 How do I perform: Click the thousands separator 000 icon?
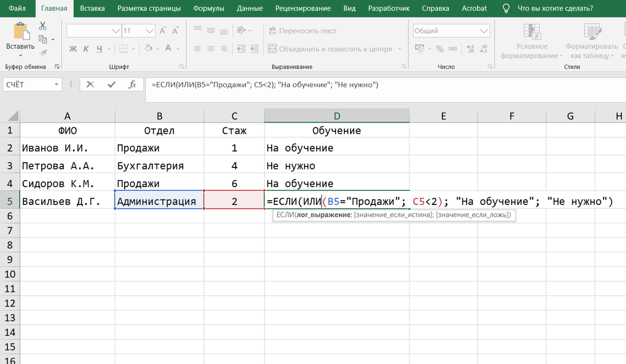pyautogui.click(x=452, y=48)
